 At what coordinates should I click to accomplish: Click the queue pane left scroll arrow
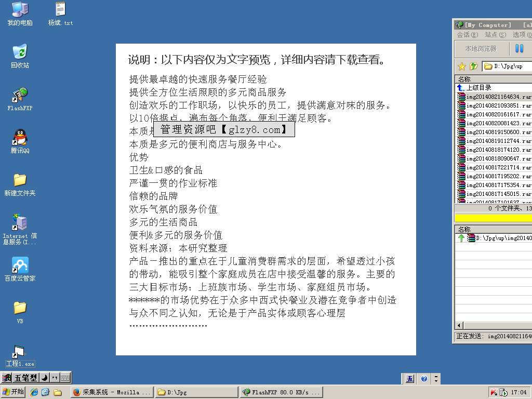click(459, 326)
